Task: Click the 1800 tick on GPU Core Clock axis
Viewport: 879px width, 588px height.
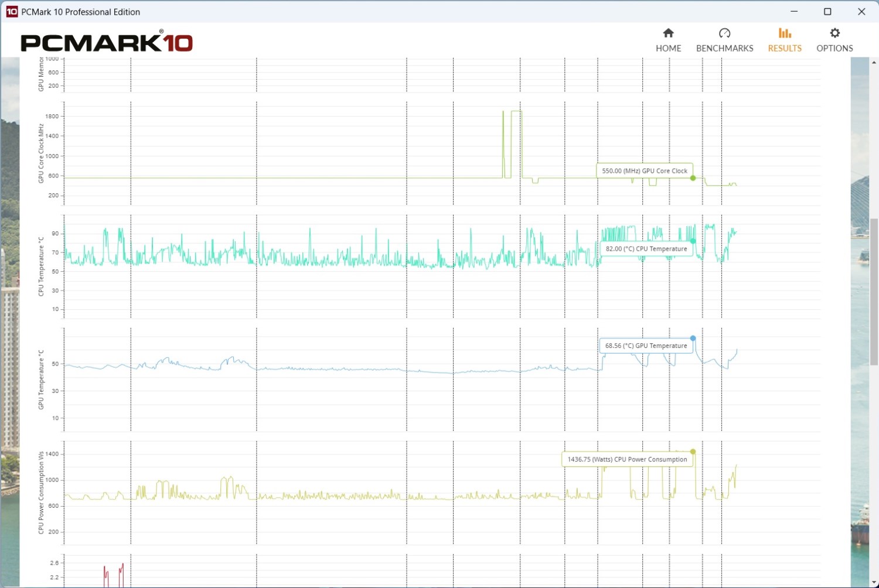Action: 52,116
